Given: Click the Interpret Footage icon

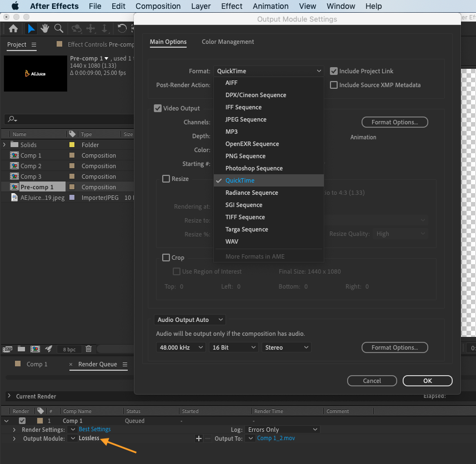Looking at the screenshot, I should point(8,349).
